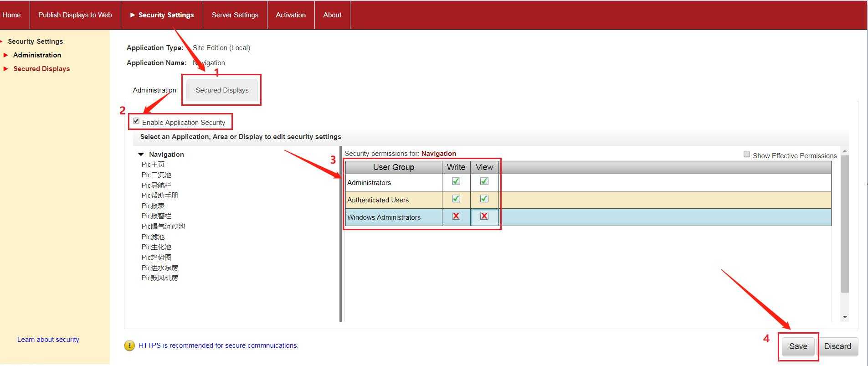This screenshot has width=868, height=366.
Task: Select Pic进水泵房 display
Action: point(160,268)
